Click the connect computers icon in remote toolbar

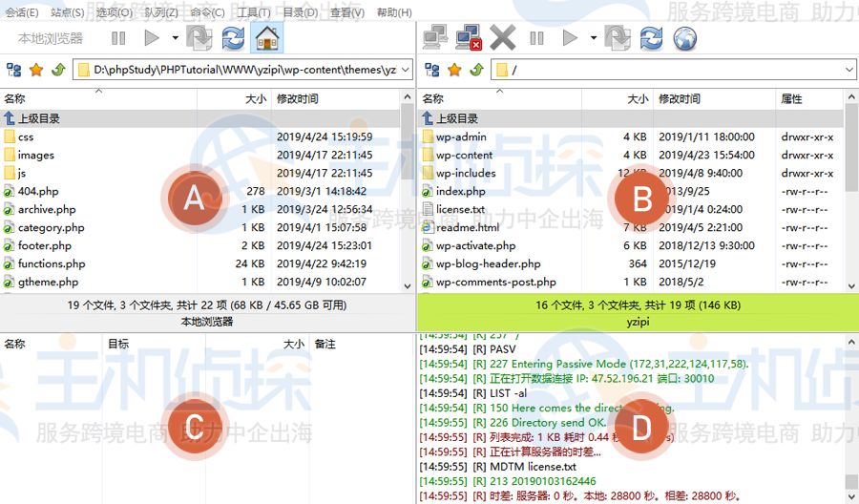click(x=436, y=38)
